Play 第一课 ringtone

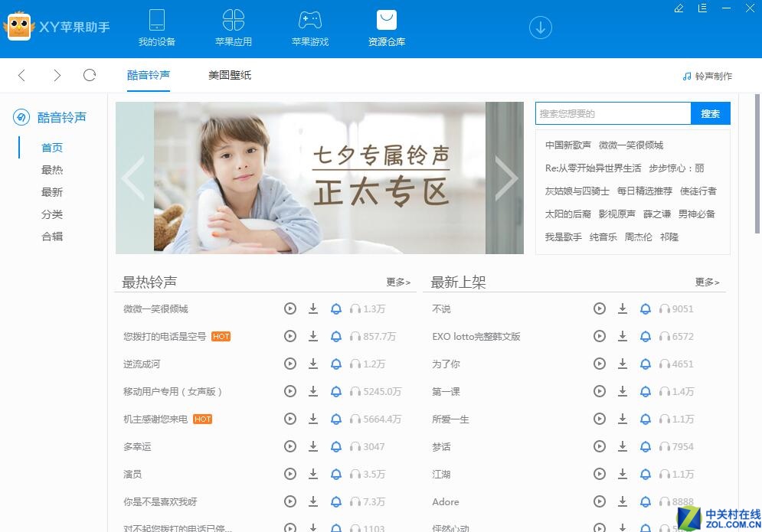[599, 391]
